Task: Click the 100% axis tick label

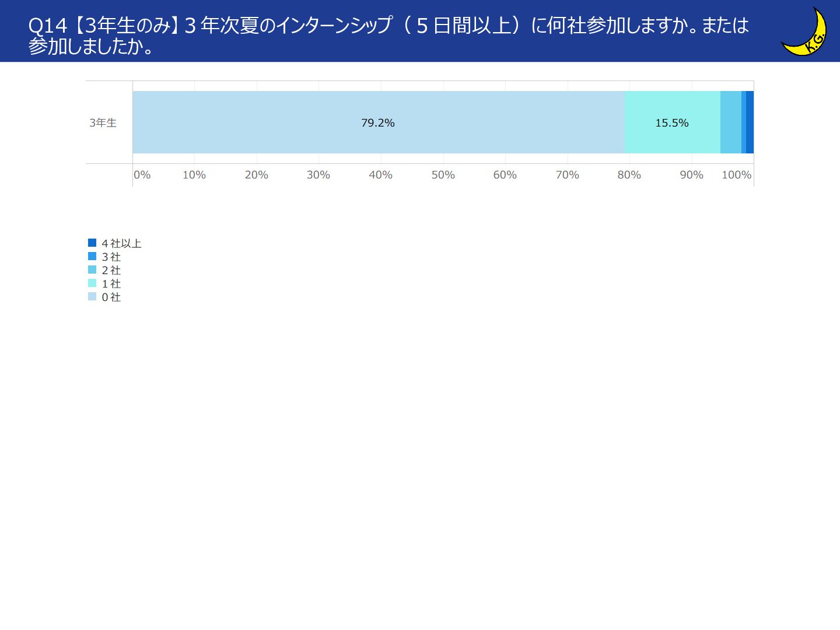Action: tap(736, 175)
